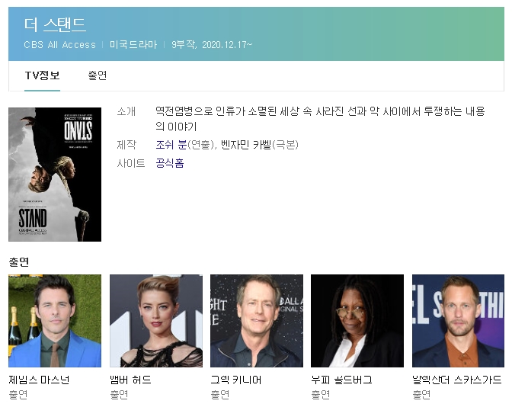Screen dimensions: 512x420
Task: Open the 더 스탠드 title link
Action: 55,25
